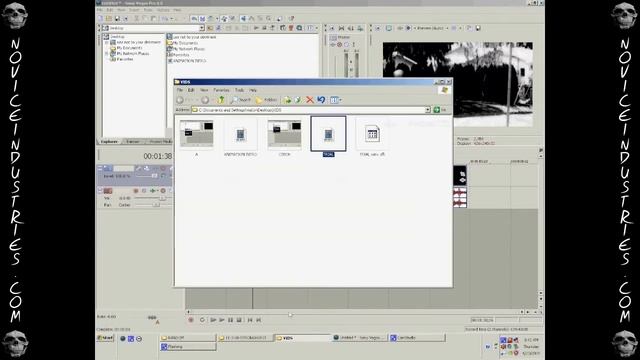Switch to the Trimmer tab in Vegas
Image resolution: width=640 pixels, height=360 pixels.
(133, 142)
